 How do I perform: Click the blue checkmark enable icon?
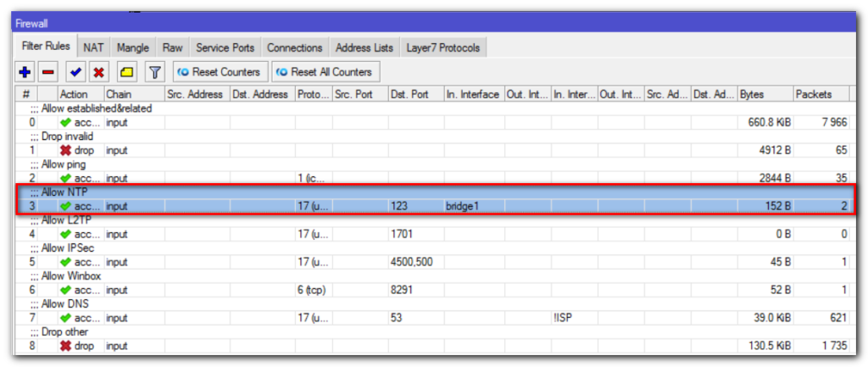pyautogui.click(x=76, y=73)
